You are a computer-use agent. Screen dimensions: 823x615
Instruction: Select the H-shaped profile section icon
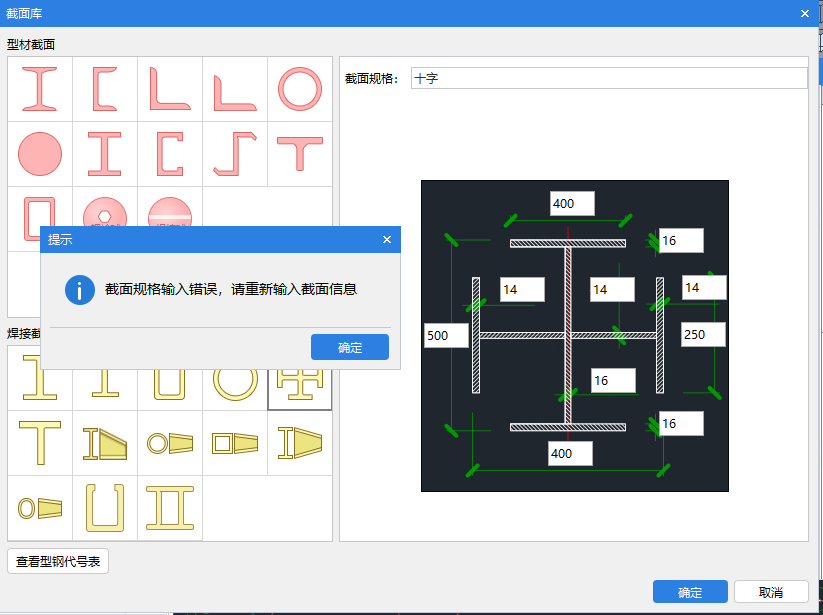click(x=105, y=154)
